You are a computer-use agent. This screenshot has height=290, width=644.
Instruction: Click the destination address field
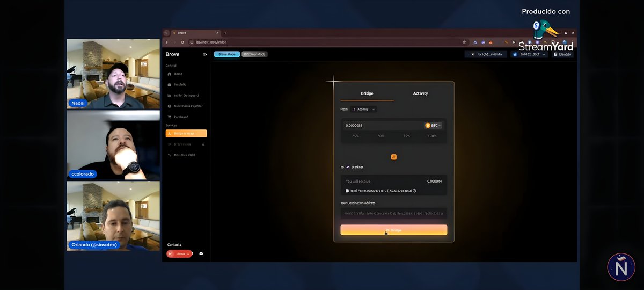coord(394,213)
